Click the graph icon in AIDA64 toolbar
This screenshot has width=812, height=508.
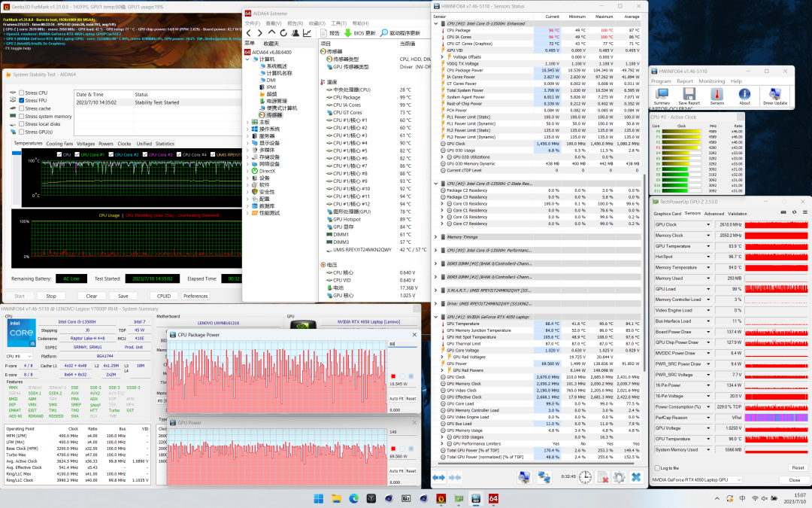coord(308,33)
